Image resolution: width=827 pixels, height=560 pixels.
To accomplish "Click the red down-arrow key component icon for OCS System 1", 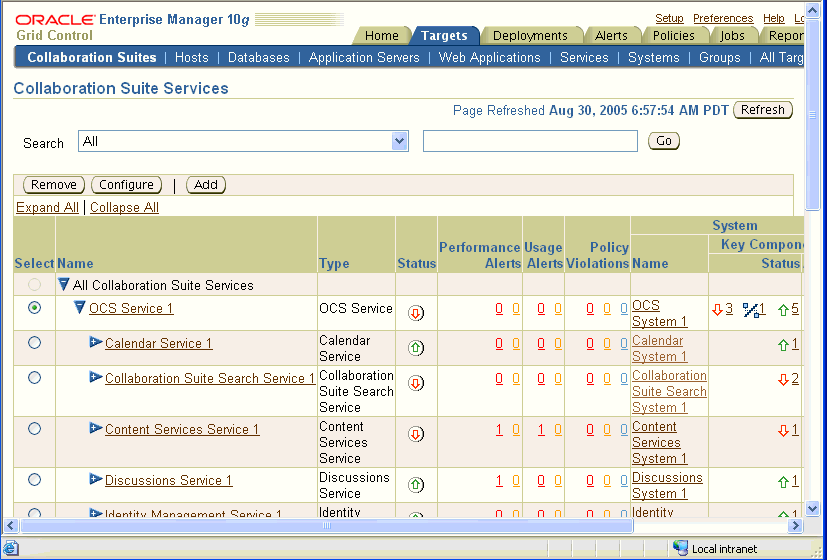I will tap(717, 309).
